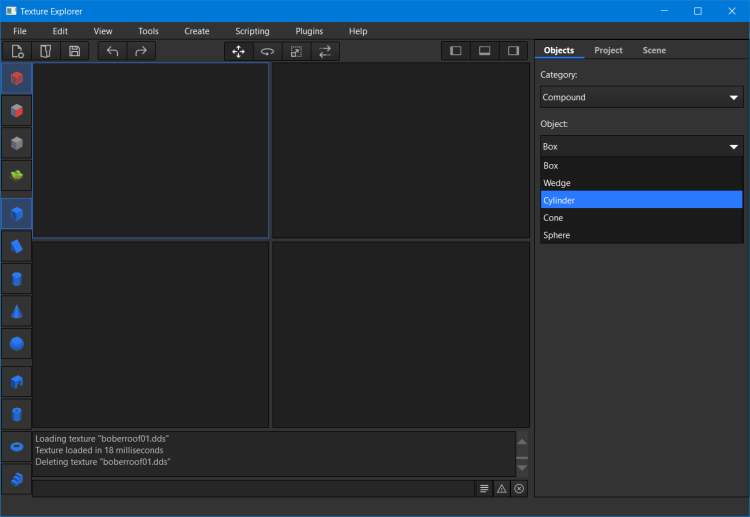Click the Save floppy disk icon
This screenshot has height=517, width=750.
[x=74, y=51]
